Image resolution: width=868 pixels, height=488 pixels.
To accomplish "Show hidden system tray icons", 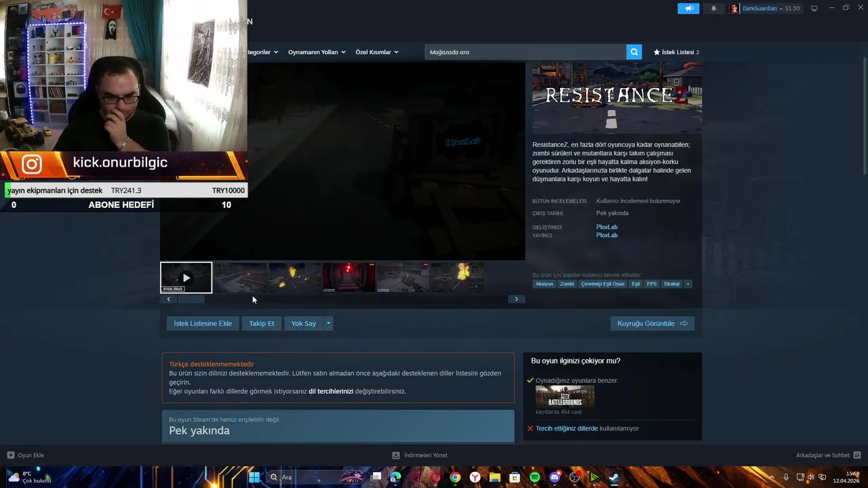I will coord(772,477).
